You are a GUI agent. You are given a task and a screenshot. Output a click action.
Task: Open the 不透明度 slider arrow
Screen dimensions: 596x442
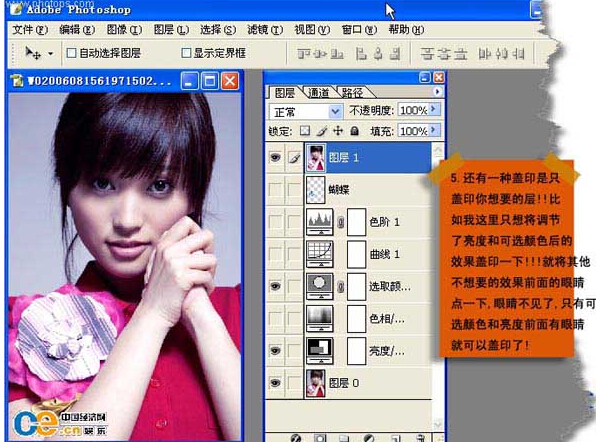434,109
